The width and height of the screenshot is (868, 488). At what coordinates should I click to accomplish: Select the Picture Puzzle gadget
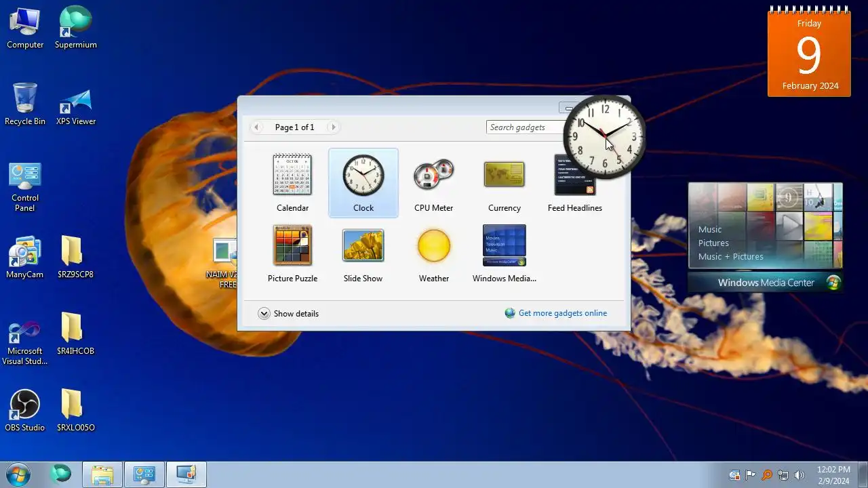click(x=292, y=254)
